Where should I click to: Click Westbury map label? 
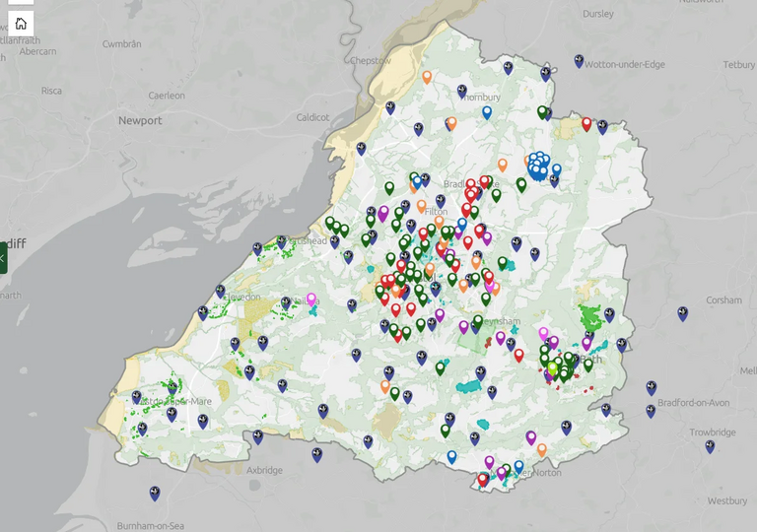[x=727, y=500]
